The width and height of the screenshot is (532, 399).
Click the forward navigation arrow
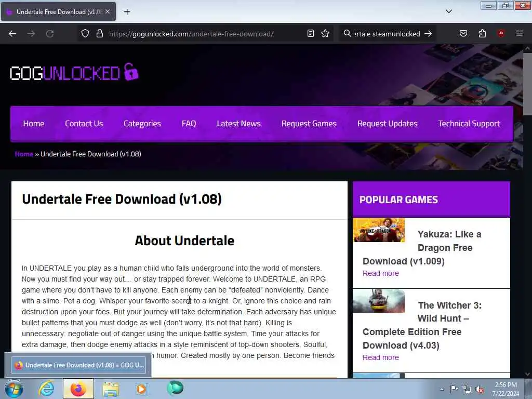tap(31, 34)
